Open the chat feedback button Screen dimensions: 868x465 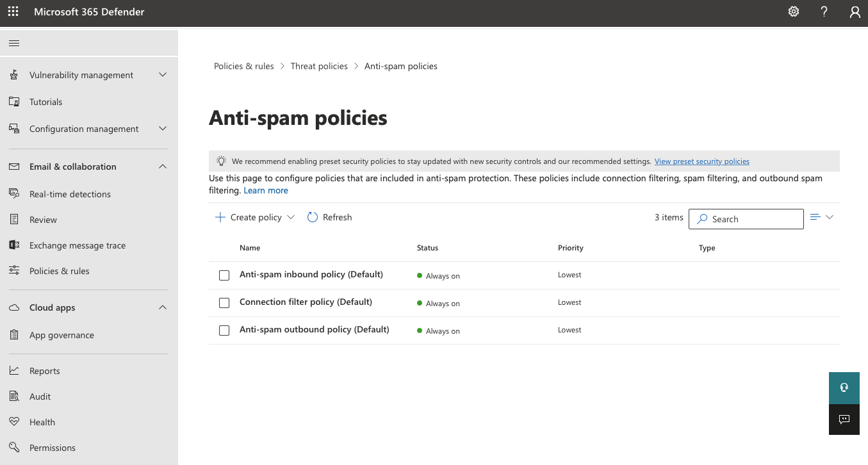click(x=844, y=420)
